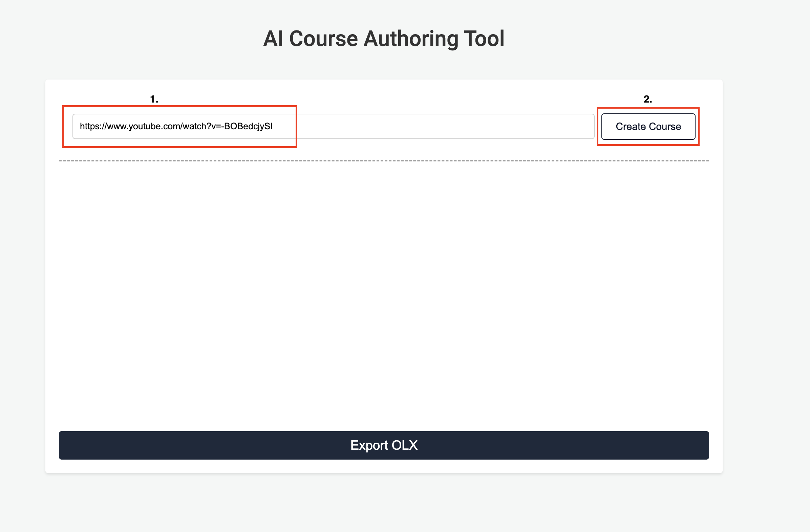Focus the YouTube URL input field
The height and width of the screenshot is (532, 810).
tap(333, 127)
